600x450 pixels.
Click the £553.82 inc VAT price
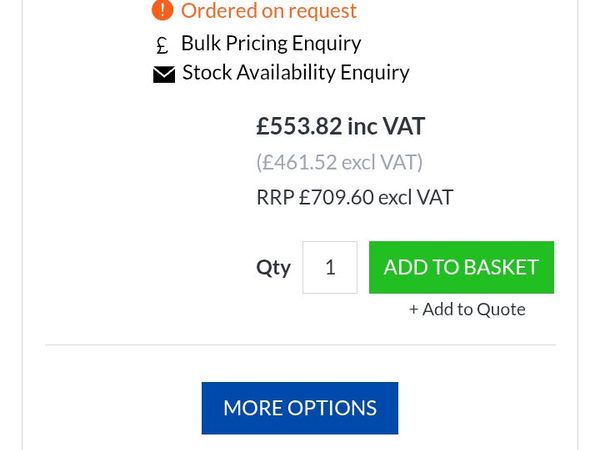[341, 126]
